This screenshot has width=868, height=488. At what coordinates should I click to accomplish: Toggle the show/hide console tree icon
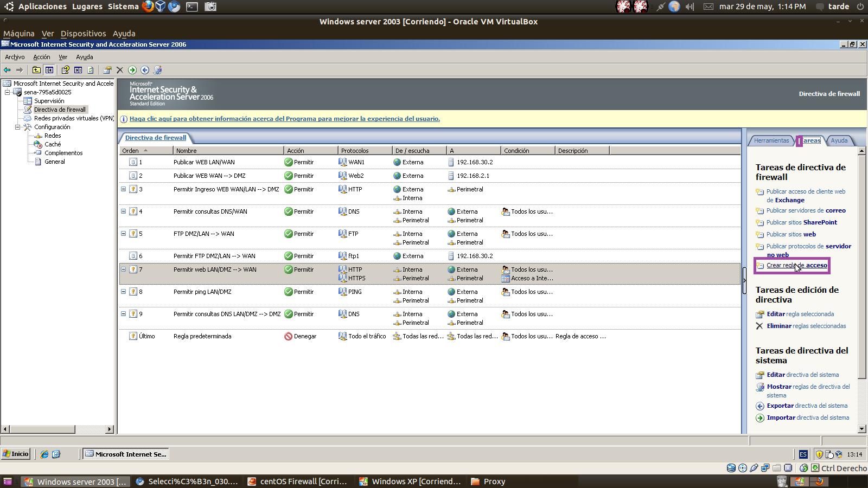(x=49, y=70)
